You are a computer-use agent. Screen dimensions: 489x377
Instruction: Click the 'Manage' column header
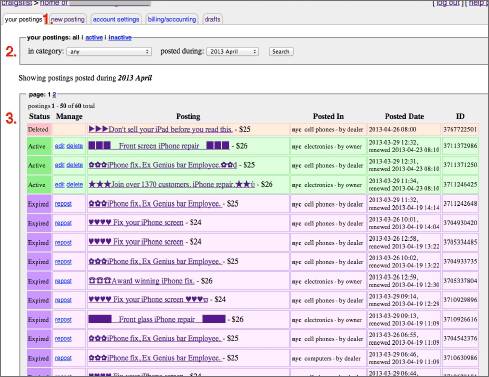coord(69,116)
